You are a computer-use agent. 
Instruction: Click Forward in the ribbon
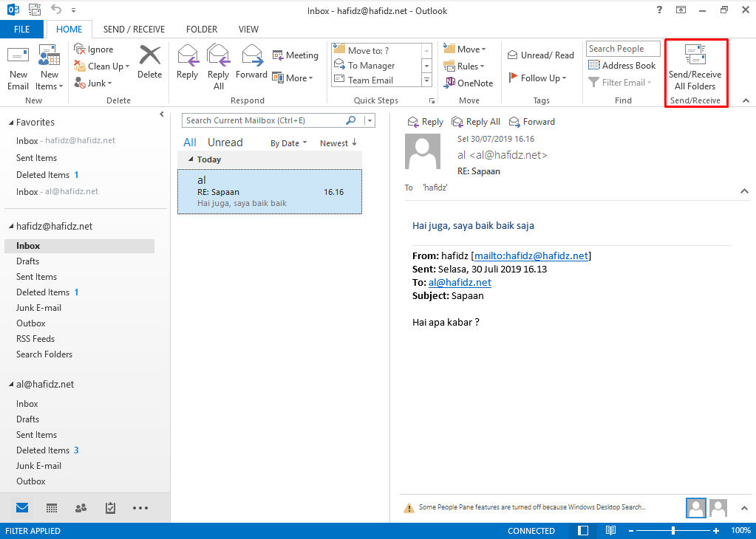(251, 62)
